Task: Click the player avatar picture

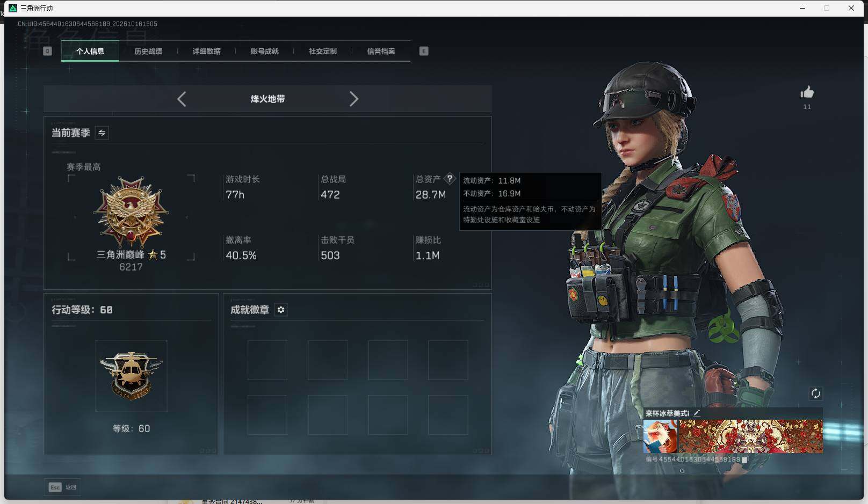Action: pos(661,436)
